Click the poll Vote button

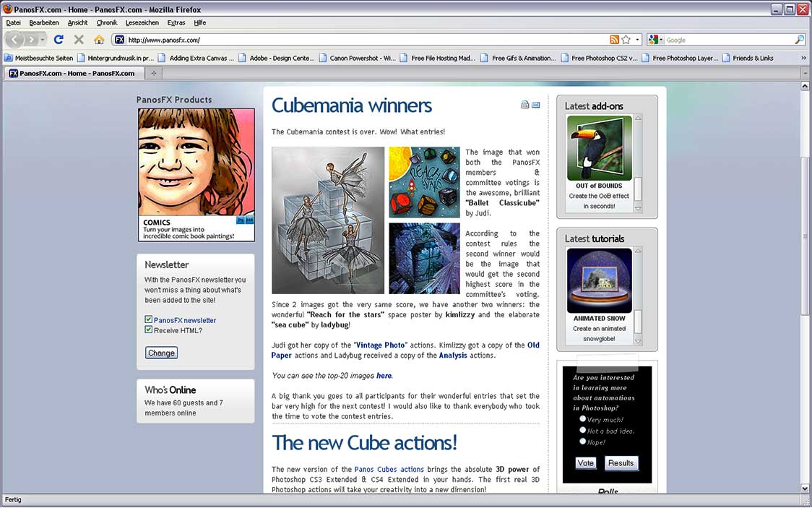pos(585,463)
